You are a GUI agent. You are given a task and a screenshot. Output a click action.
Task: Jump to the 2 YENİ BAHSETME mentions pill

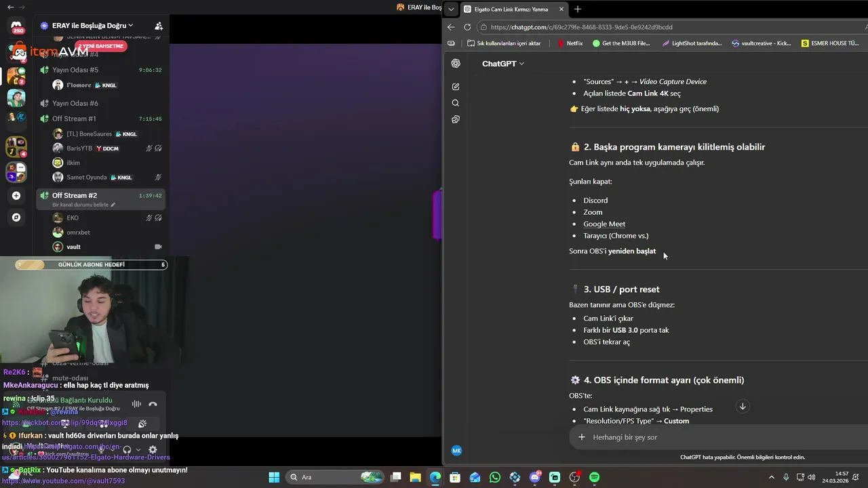pos(101,46)
